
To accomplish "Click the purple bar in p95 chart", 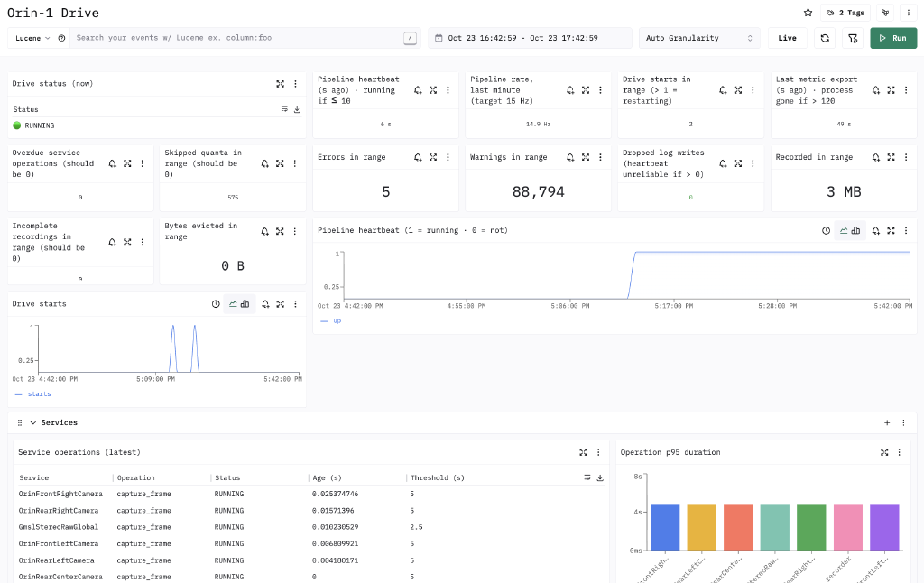I will [884, 528].
